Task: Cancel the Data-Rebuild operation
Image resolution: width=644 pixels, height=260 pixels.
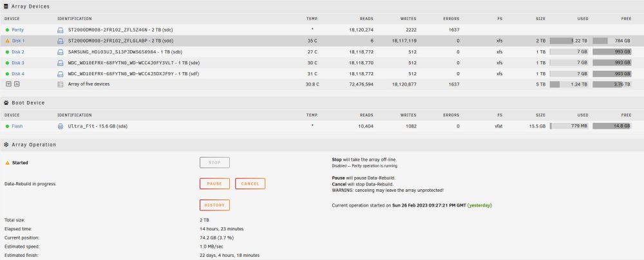Action: (250, 183)
